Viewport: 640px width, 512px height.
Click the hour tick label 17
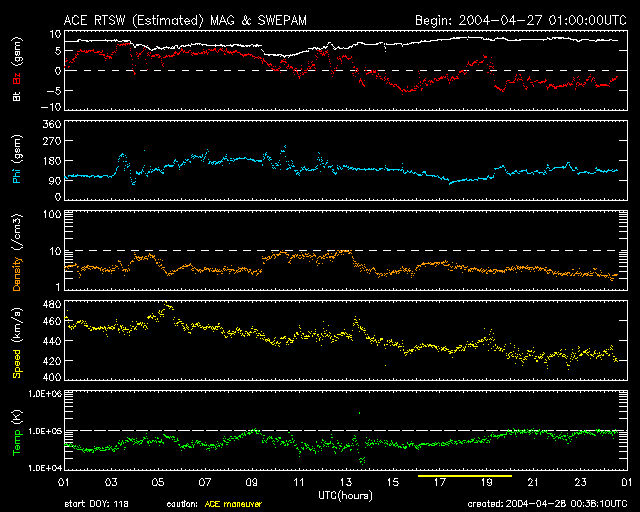(440, 483)
